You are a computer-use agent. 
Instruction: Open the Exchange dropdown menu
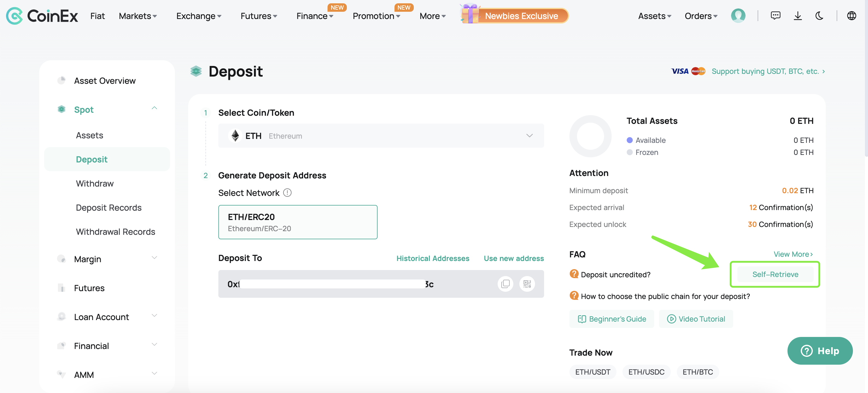point(199,16)
